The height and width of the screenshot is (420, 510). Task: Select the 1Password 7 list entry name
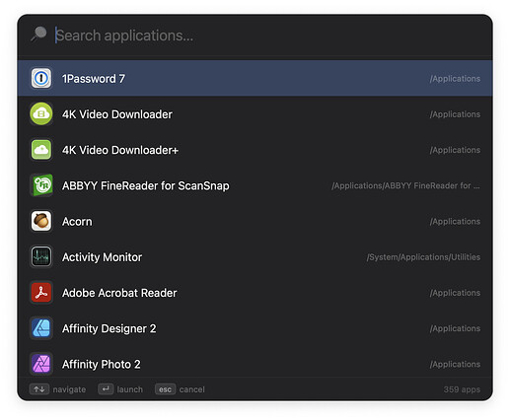coord(94,79)
